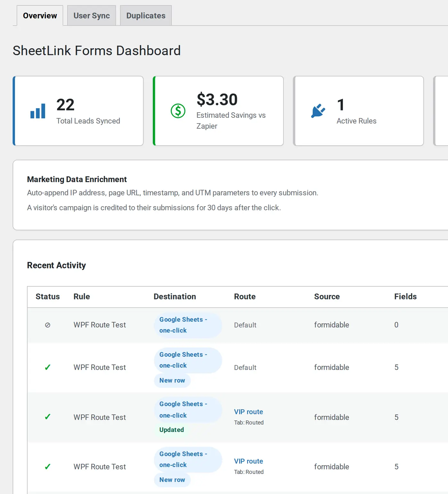Click the first VIP route link
This screenshot has height=494, width=448.
(x=248, y=412)
